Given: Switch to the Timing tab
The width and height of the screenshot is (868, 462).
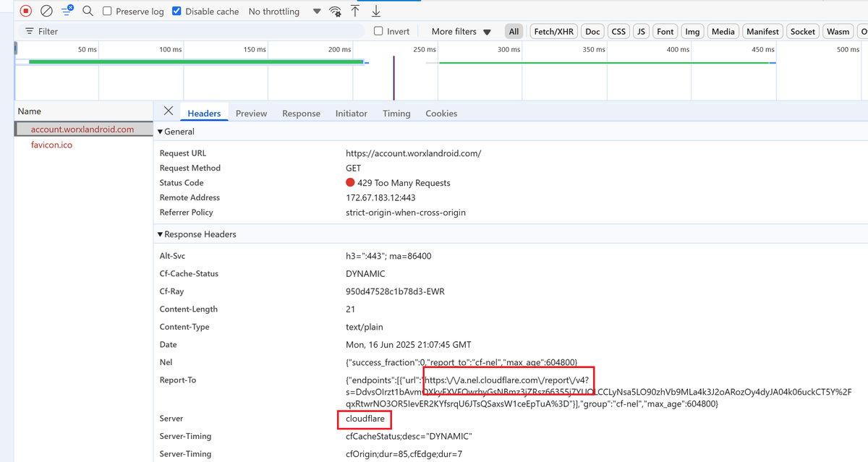Looking at the screenshot, I should [396, 114].
